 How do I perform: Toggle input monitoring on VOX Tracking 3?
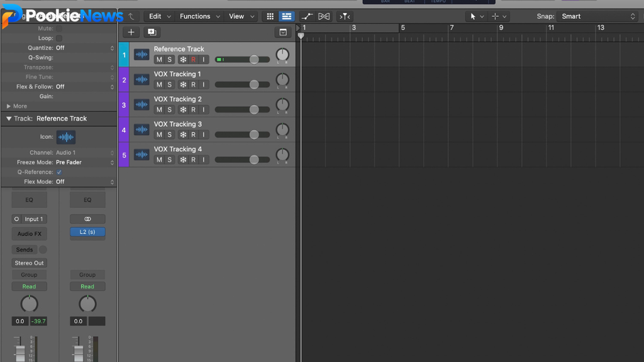[x=204, y=134]
